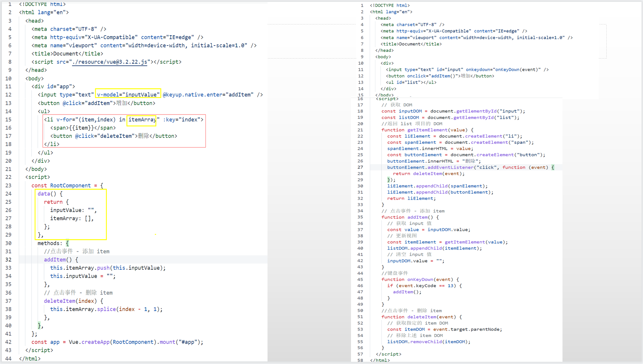Click the "data() {" line
The image size is (643, 364).
(x=50, y=193)
